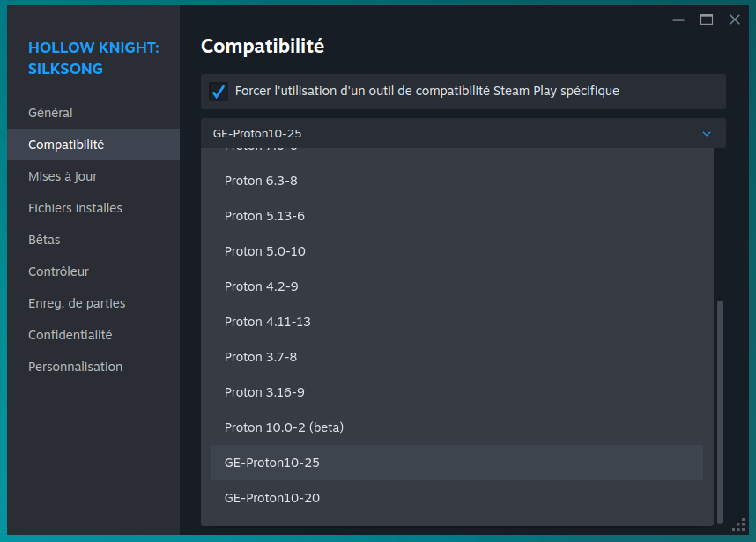Click the dropdown list vertical scrollbar
Viewport: 756px width, 542px height.
tap(720, 410)
